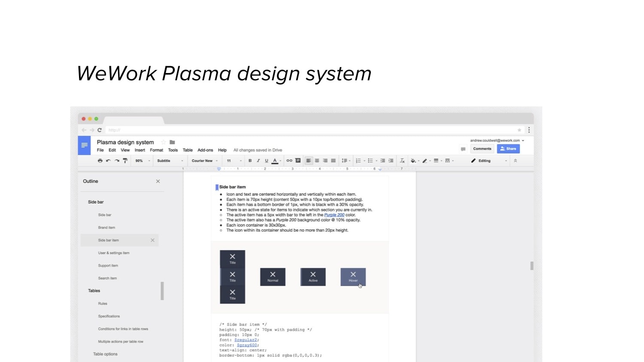Open the View menu
The image size is (644, 362).
[x=125, y=150]
